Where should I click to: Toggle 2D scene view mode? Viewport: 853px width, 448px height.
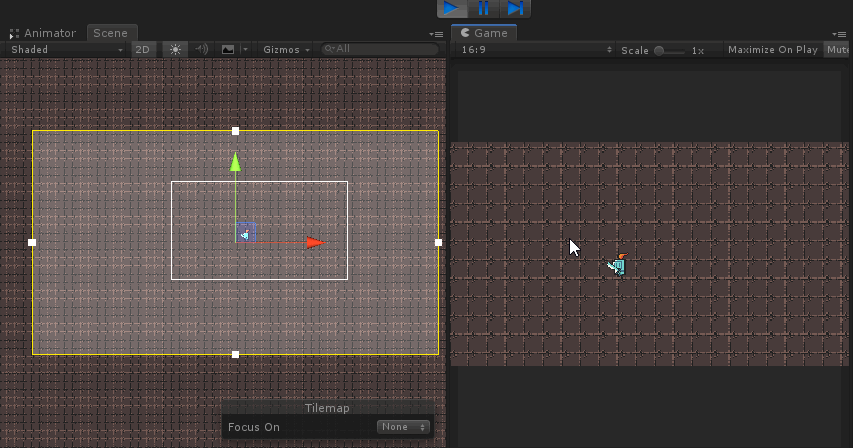coord(144,49)
